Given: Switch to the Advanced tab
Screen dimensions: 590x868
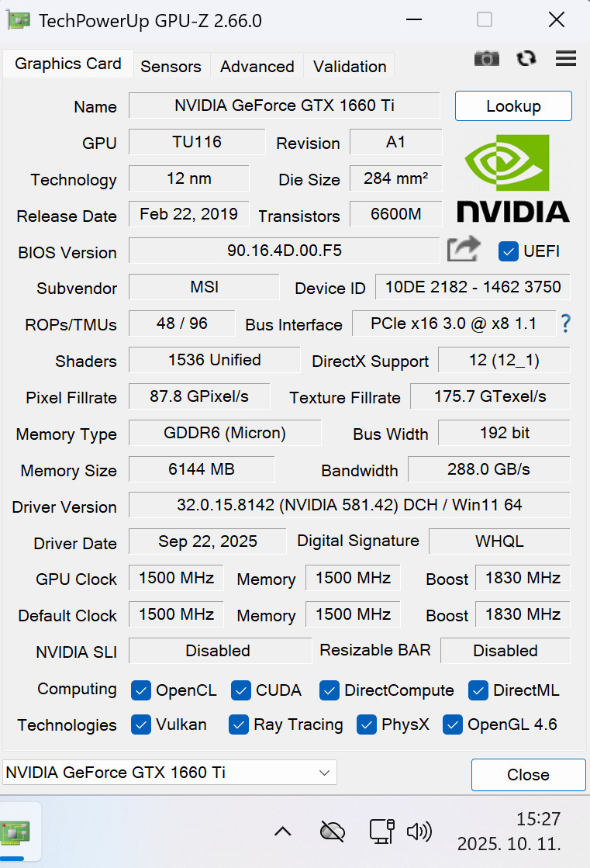Looking at the screenshot, I should pos(257,67).
